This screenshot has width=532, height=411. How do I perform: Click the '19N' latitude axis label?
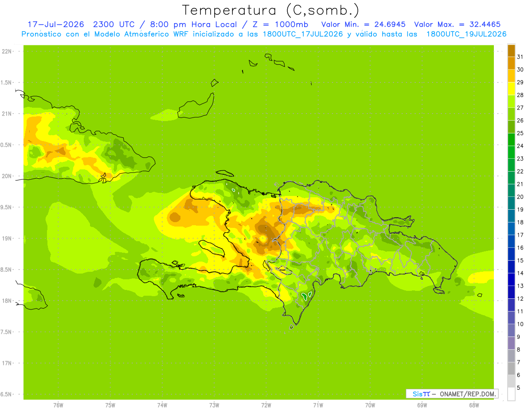pos(6,239)
